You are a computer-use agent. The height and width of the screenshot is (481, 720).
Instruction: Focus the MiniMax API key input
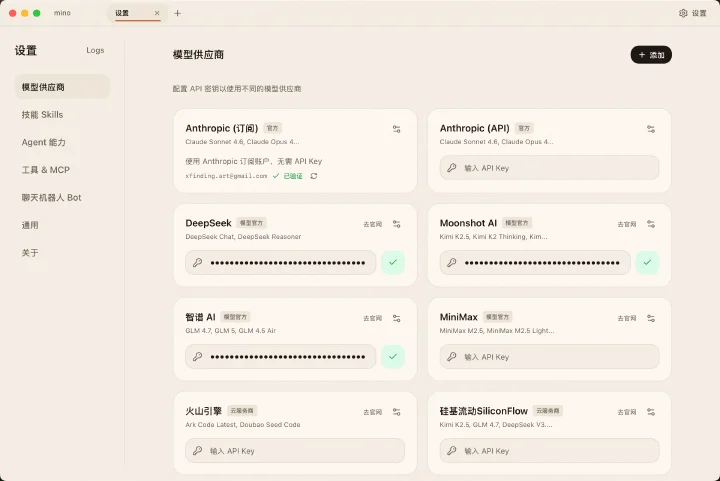[x=550, y=357]
